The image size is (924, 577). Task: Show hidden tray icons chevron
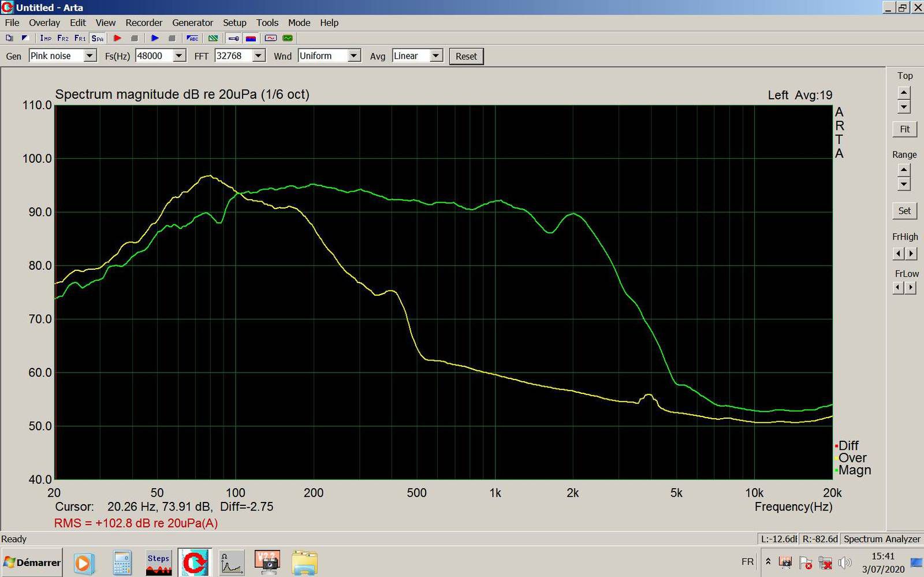(x=768, y=562)
